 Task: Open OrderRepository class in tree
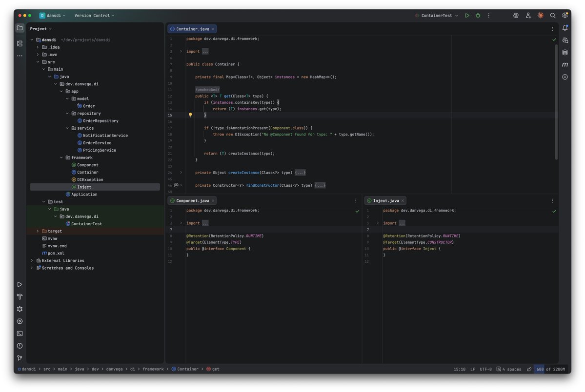coord(98,121)
